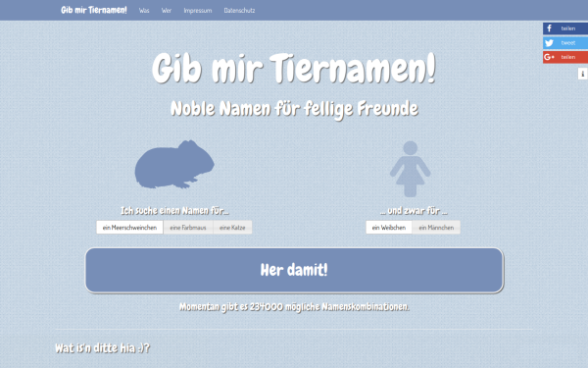This screenshot has width=588, height=368.
Task: Open the 'Was' navigation item
Action: pos(144,11)
